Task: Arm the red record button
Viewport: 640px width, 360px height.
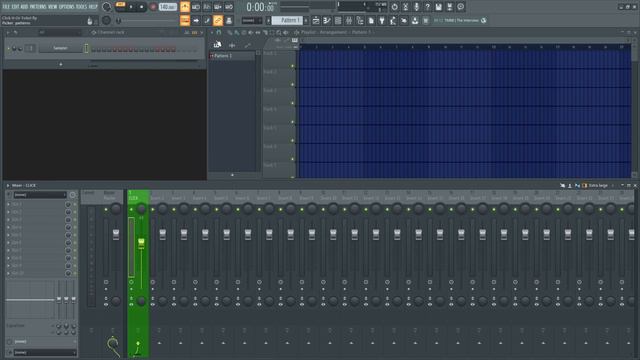Action: click(153, 7)
